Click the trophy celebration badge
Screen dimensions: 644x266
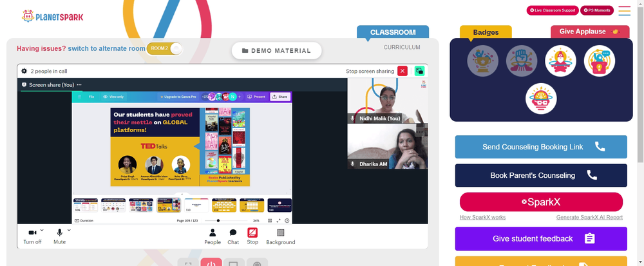coord(482,61)
